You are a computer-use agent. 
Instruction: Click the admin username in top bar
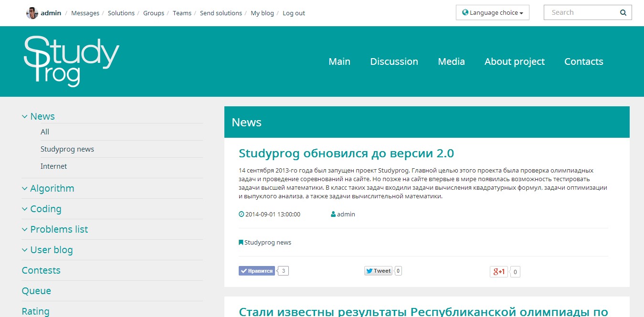[x=51, y=13]
